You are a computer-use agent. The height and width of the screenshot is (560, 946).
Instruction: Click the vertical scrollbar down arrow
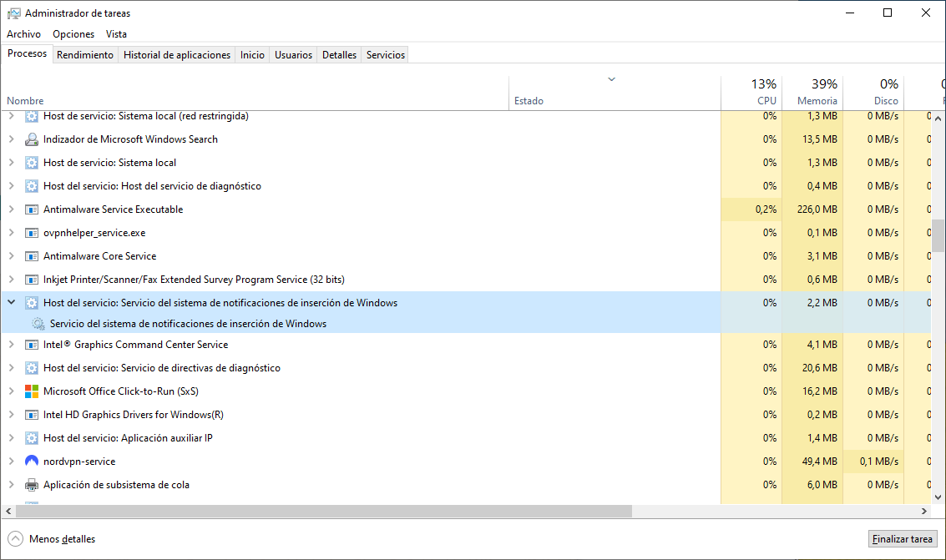[938, 497]
